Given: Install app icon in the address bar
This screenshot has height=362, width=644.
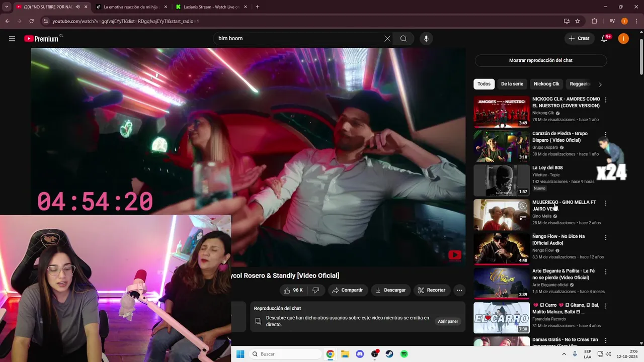Looking at the screenshot, I should coord(567,21).
